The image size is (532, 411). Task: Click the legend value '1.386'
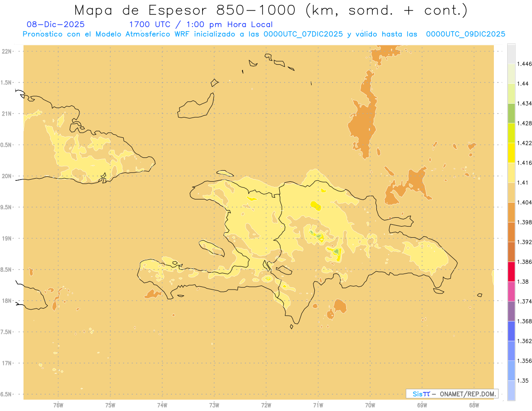524,262
